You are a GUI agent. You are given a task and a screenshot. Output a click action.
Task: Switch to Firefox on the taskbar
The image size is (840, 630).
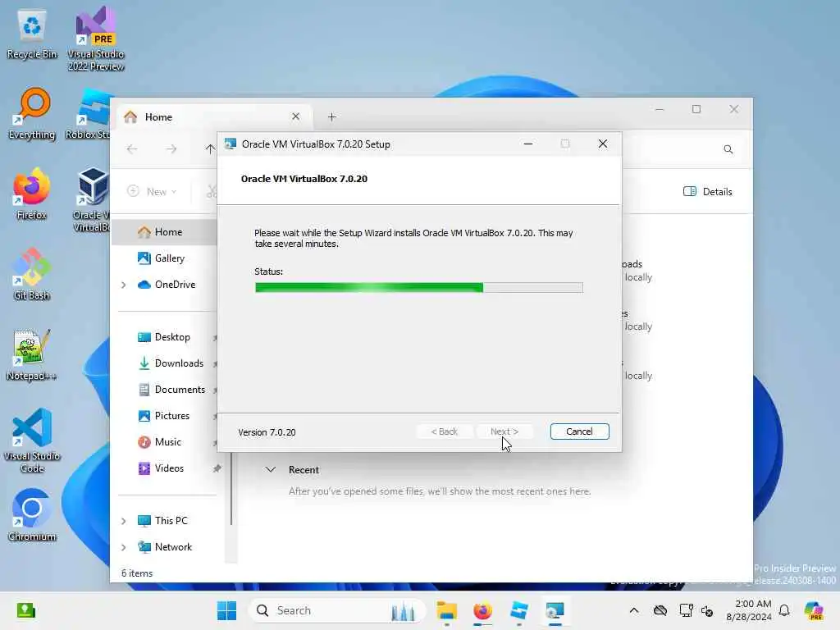click(482, 610)
